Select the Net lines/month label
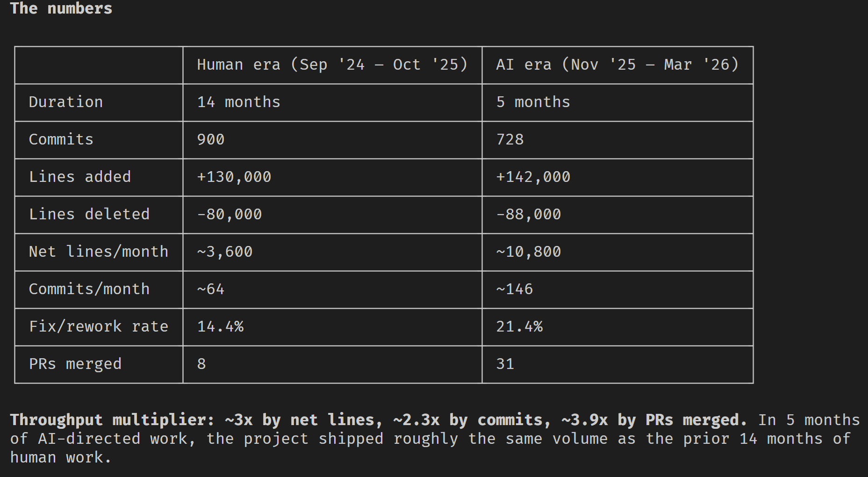 (99, 252)
